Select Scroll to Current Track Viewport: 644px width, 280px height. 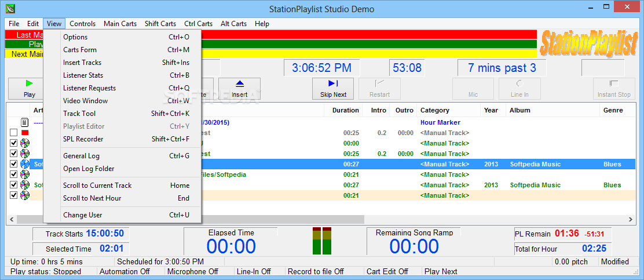(x=122, y=186)
